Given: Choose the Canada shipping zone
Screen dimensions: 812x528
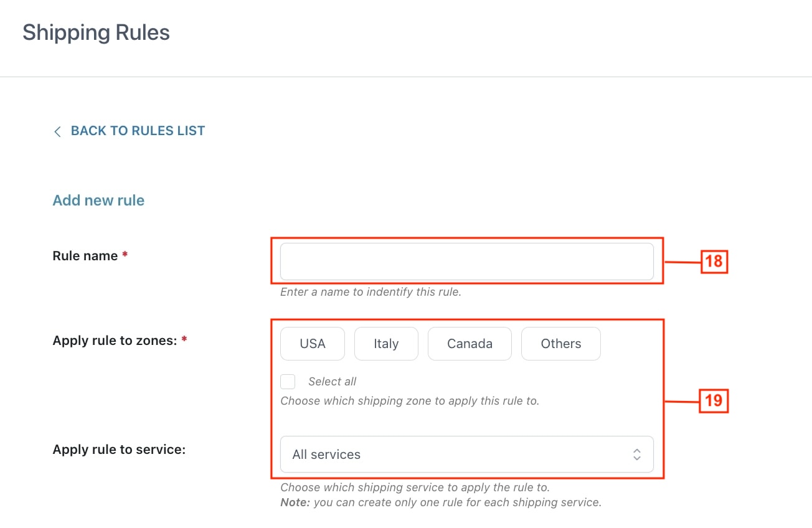Looking at the screenshot, I should [470, 344].
